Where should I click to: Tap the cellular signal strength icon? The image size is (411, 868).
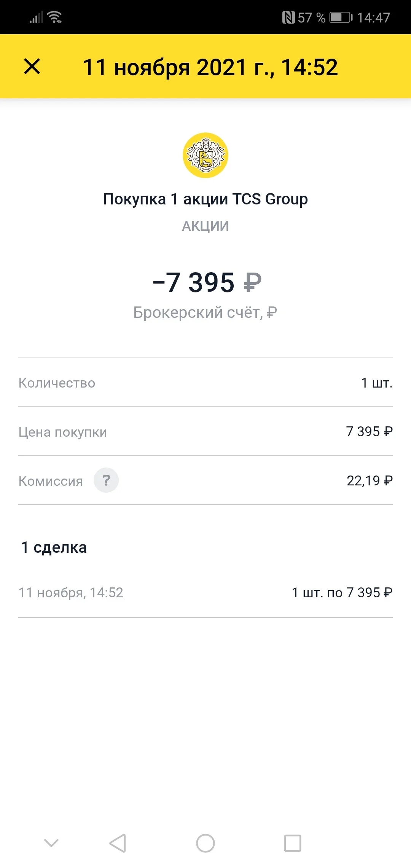(x=37, y=18)
